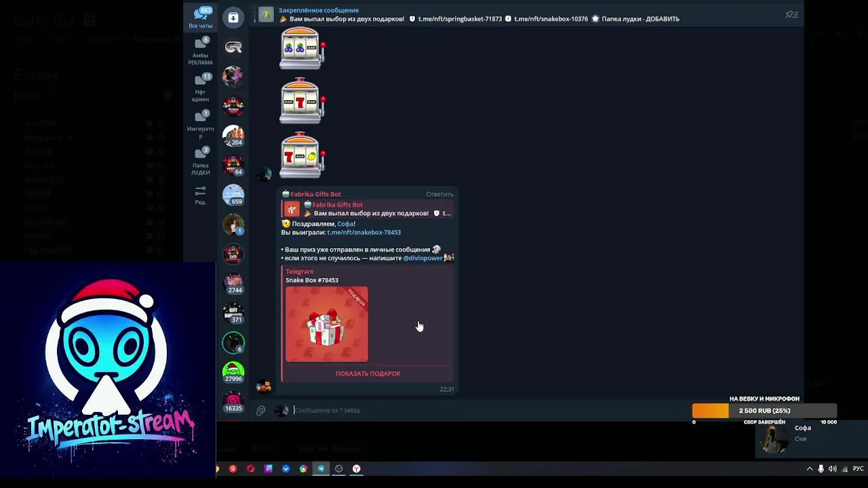Click the Imperator-stream logo overlay
This screenshot has width=868, height=488.
pos(108,369)
